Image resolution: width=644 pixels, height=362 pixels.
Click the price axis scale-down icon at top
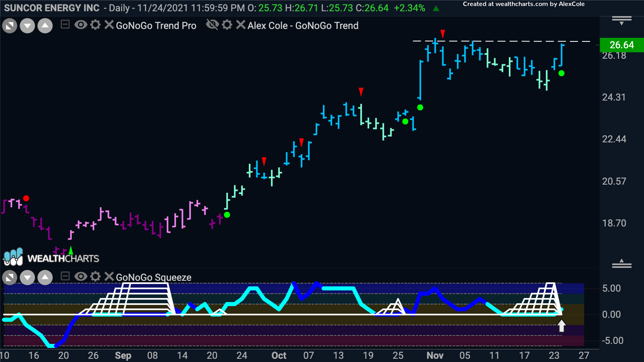pyautogui.click(x=622, y=21)
